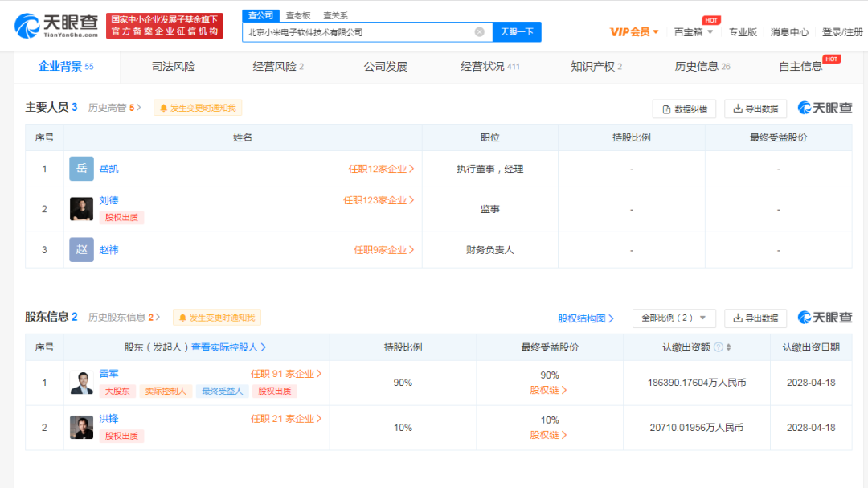The image size is (868, 488).
Task: Select the 查老板 search tab
Action: coord(298,15)
